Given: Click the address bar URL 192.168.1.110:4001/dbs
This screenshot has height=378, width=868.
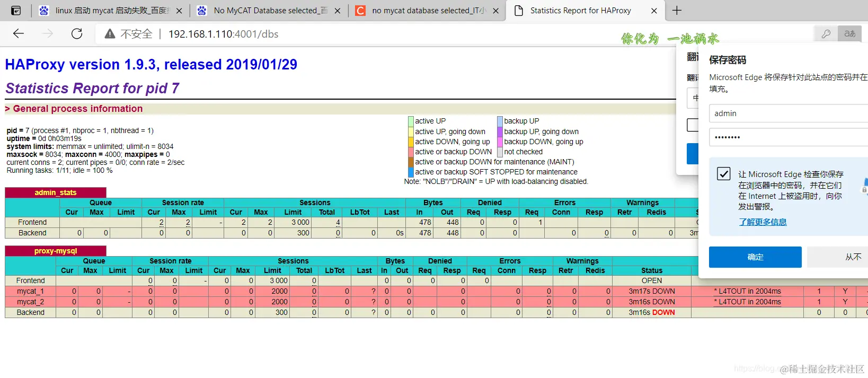Looking at the screenshot, I should pos(223,34).
